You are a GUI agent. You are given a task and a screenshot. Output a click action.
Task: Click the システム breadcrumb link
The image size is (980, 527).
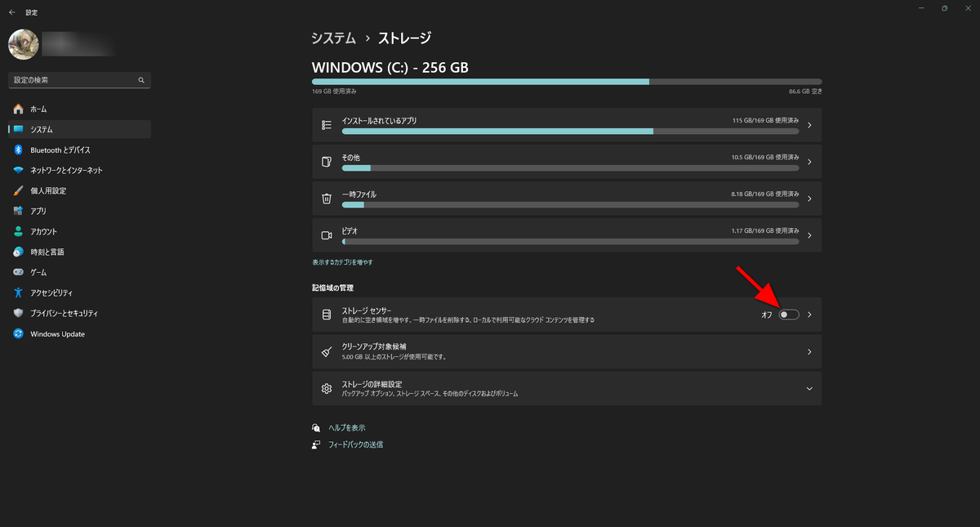tap(333, 38)
